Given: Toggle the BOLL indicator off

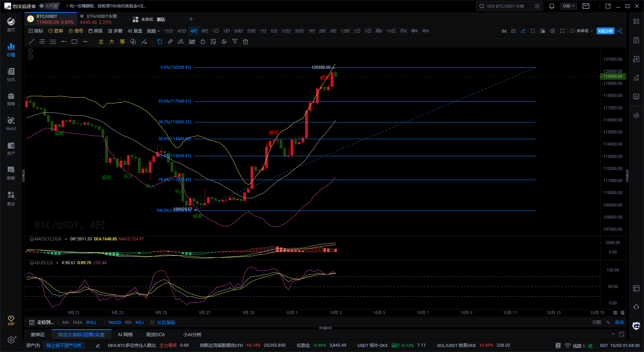Looking at the screenshot, I should [x=91, y=322].
